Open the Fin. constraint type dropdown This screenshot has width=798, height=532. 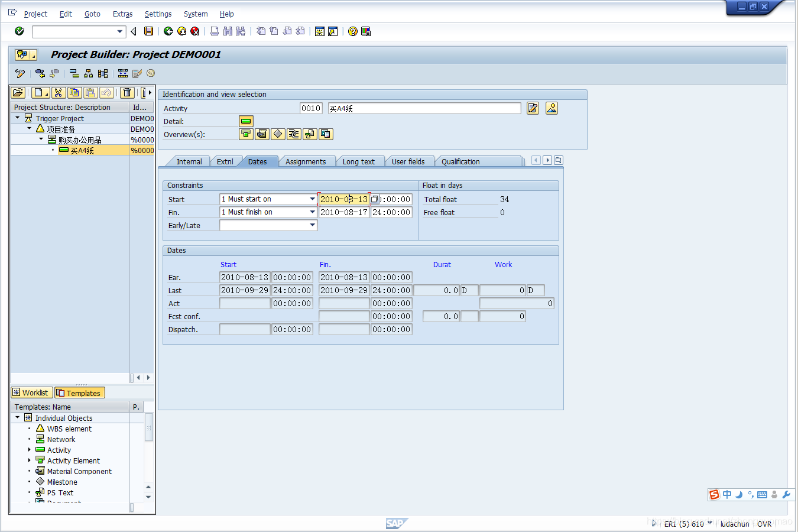pos(313,212)
